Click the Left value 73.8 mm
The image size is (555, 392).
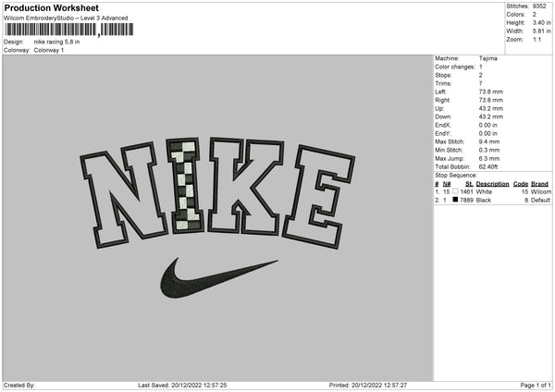(x=491, y=92)
